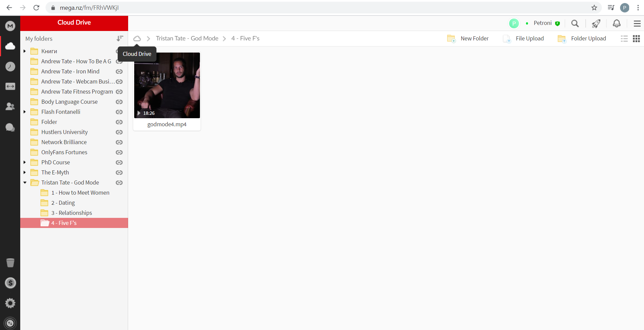Click the sort folders icon beside My folders
The image size is (644, 330).
coord(120,39)
